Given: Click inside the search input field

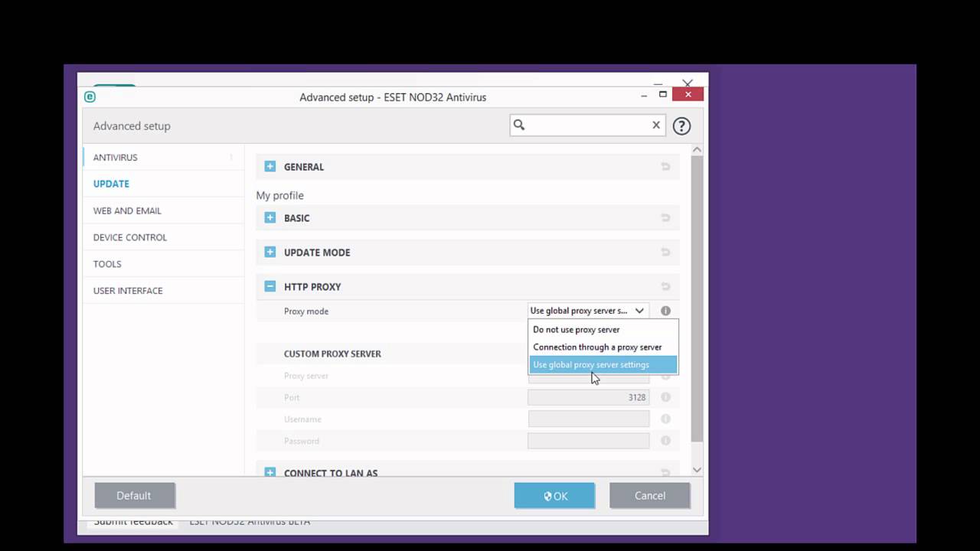Looking at the screenshot, I should click(588, 125).
